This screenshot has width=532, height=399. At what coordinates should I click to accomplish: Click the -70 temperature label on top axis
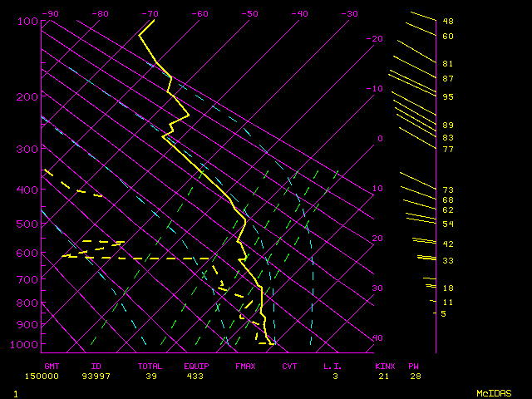coord(150,13)
